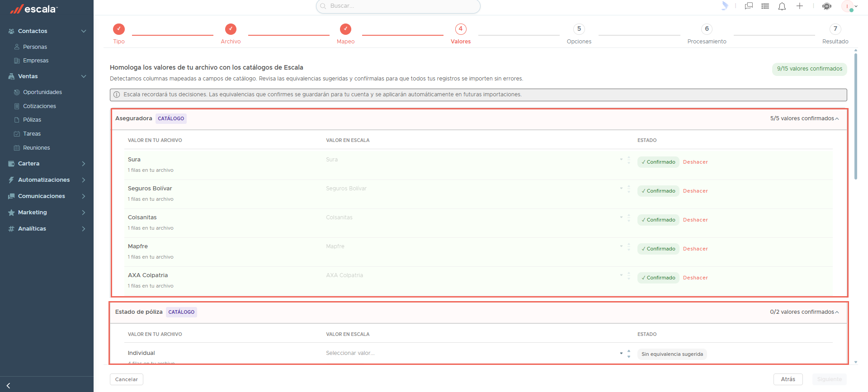Collapse the Contactos menu section
Viewport: 868px width, 392px height.
coord(84,31)
